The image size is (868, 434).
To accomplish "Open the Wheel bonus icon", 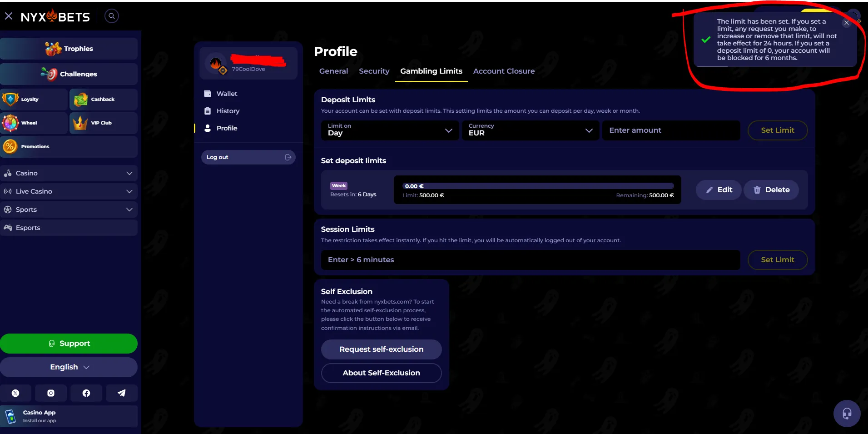I will (10, 123).
